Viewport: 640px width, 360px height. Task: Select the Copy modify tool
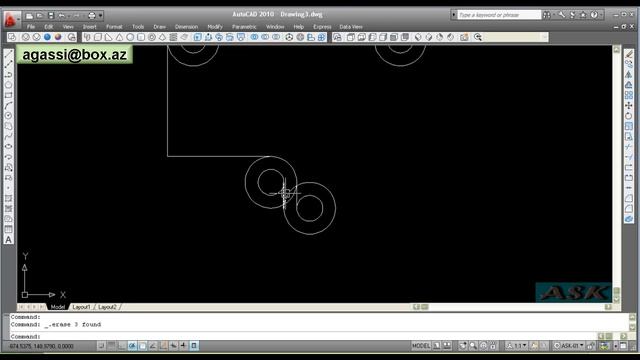point(629,64)
